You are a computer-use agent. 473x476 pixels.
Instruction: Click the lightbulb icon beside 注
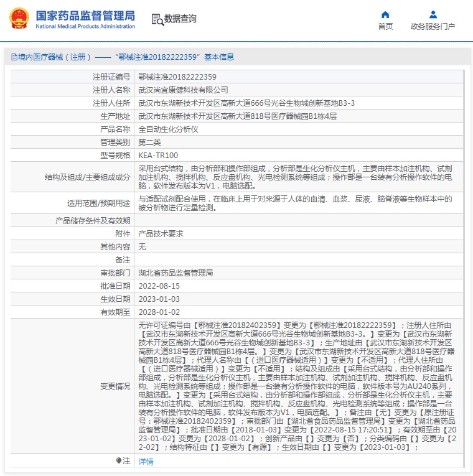point(119,461)
